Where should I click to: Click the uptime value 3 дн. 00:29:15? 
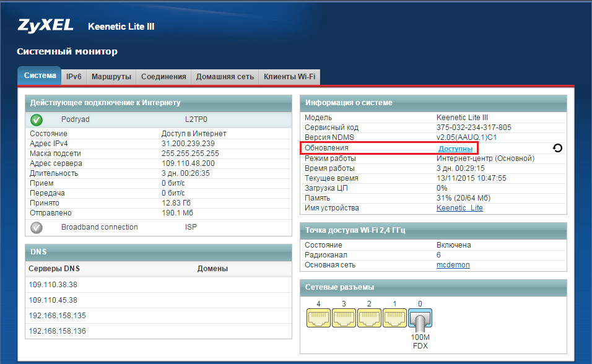(461, 168)
